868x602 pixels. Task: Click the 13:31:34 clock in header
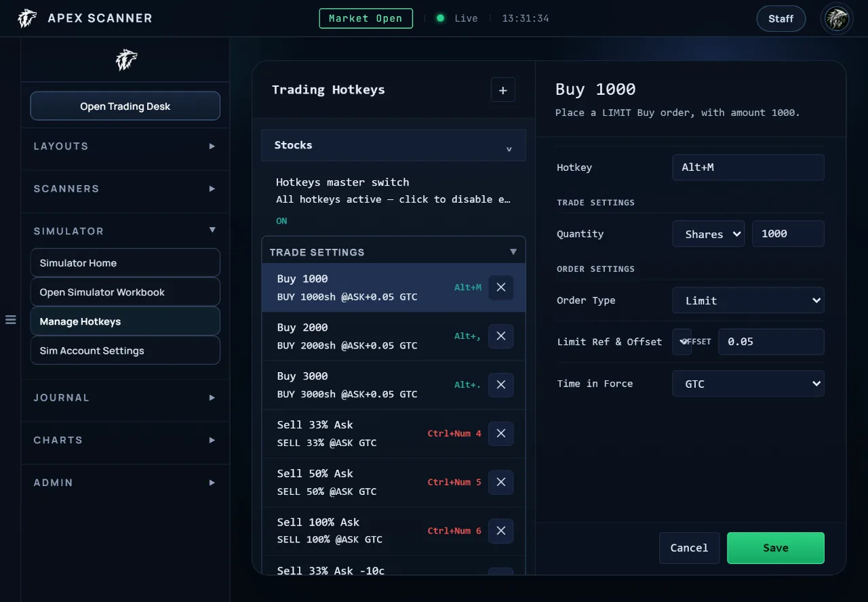[x=526, y=18]
